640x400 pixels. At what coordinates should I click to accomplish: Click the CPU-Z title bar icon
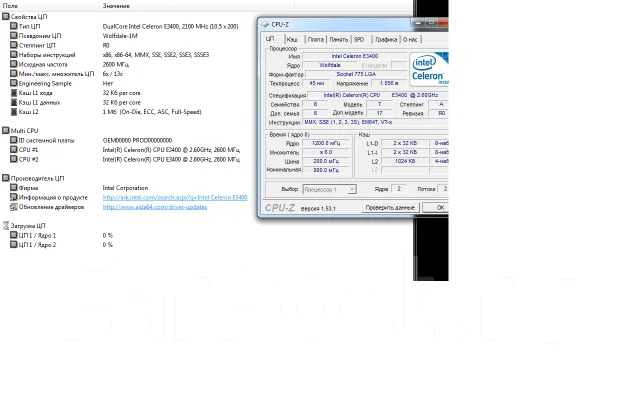pos(265,24)
